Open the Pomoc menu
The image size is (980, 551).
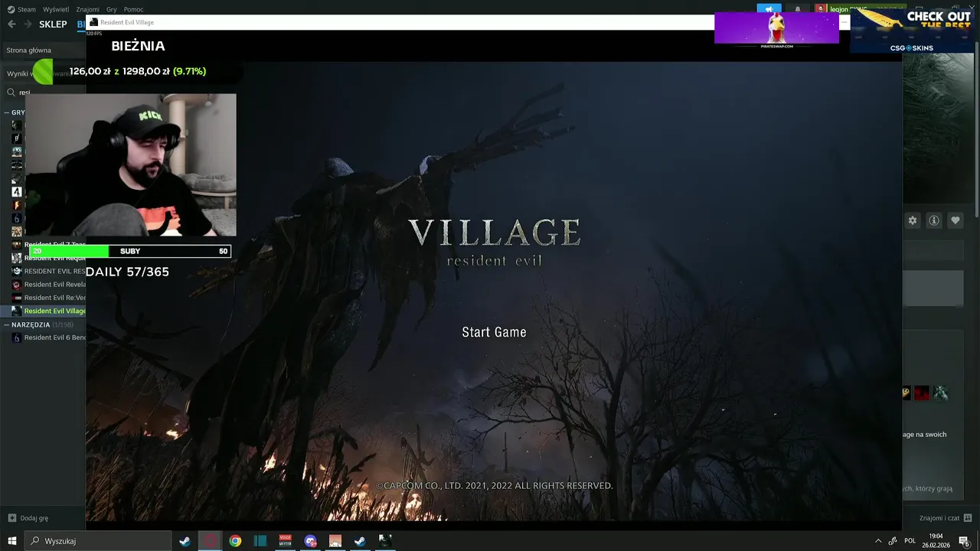[x=133, y=10]
